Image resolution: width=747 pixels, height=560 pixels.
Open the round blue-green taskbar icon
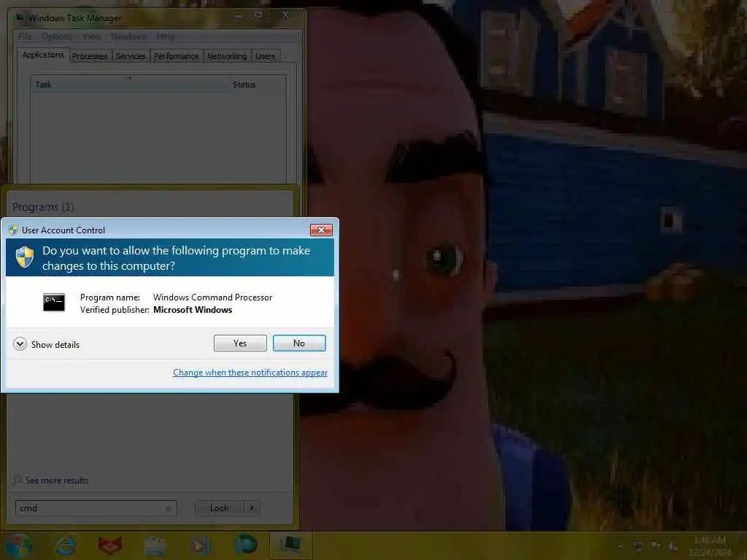(246, 544)
